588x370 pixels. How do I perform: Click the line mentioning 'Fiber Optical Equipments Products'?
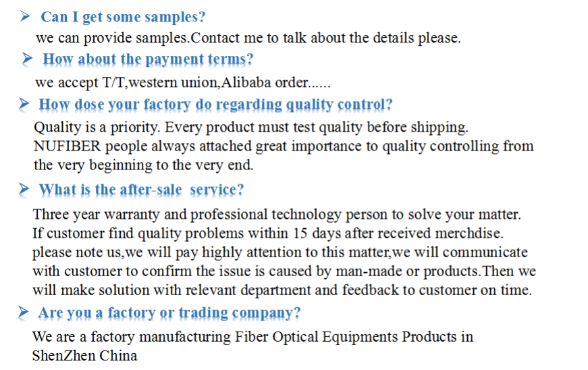point(252,337)
